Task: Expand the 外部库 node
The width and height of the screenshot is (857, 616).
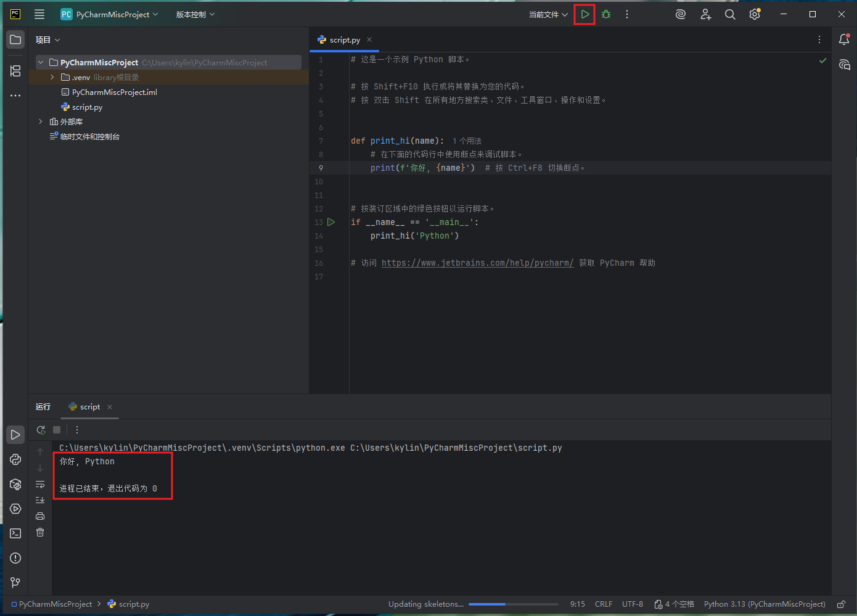Action: [x=41, y=121]
